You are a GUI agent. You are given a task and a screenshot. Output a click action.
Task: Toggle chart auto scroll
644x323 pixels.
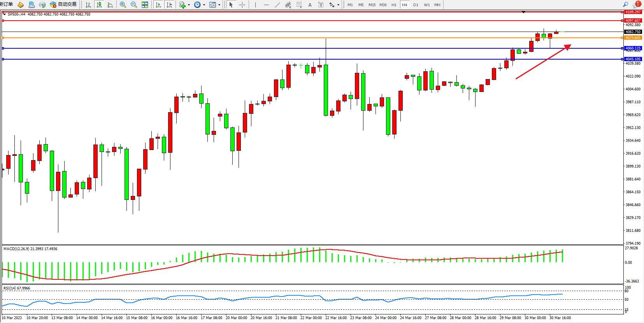(x=158, y=5)
